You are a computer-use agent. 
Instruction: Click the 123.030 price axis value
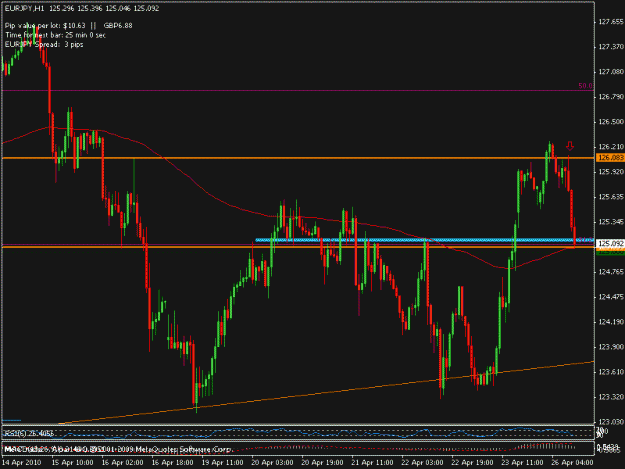(x=611, y=422)
